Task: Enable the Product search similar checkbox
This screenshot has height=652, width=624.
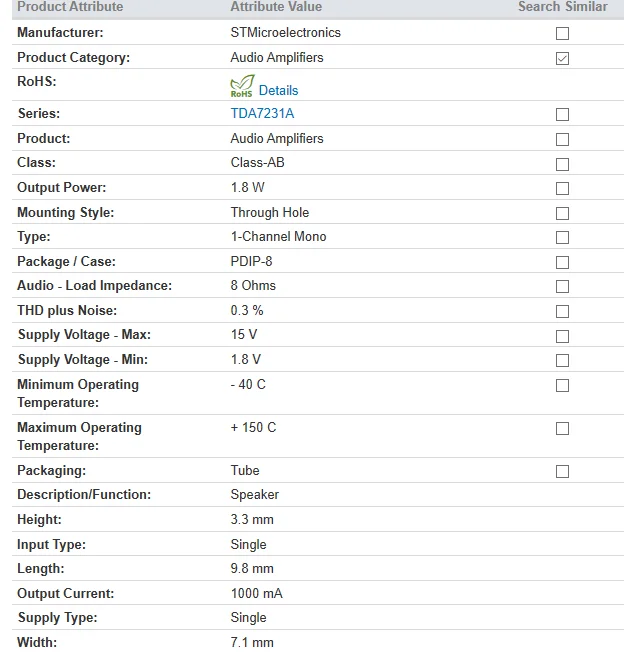Action: 562,139
